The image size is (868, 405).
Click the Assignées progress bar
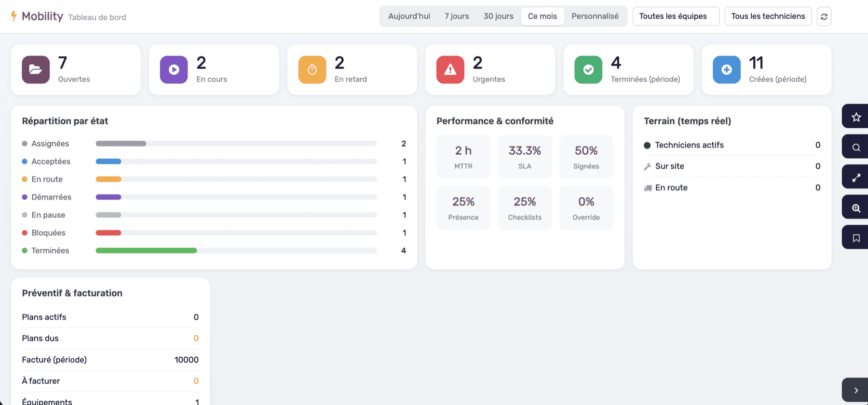[x=236, y=144]
